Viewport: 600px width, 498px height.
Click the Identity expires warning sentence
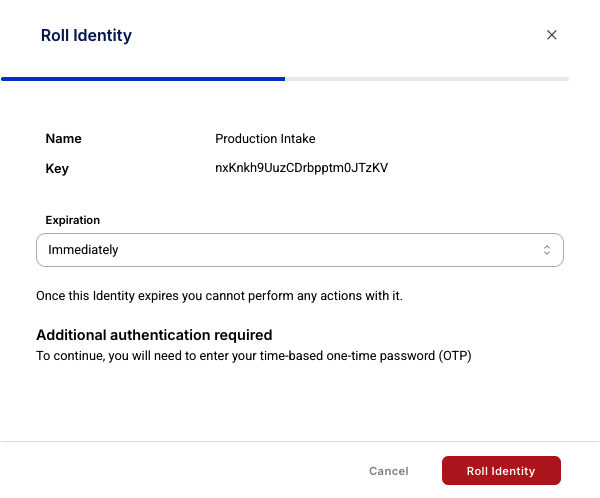point(219,296)
